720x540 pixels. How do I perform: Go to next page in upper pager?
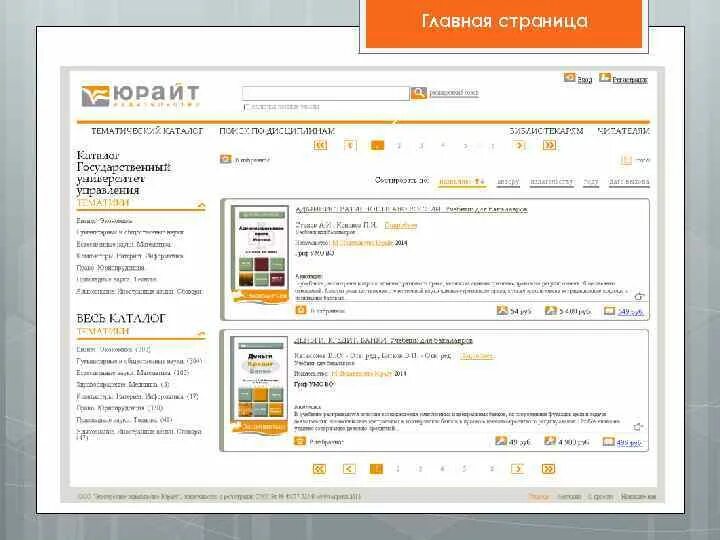519,145
